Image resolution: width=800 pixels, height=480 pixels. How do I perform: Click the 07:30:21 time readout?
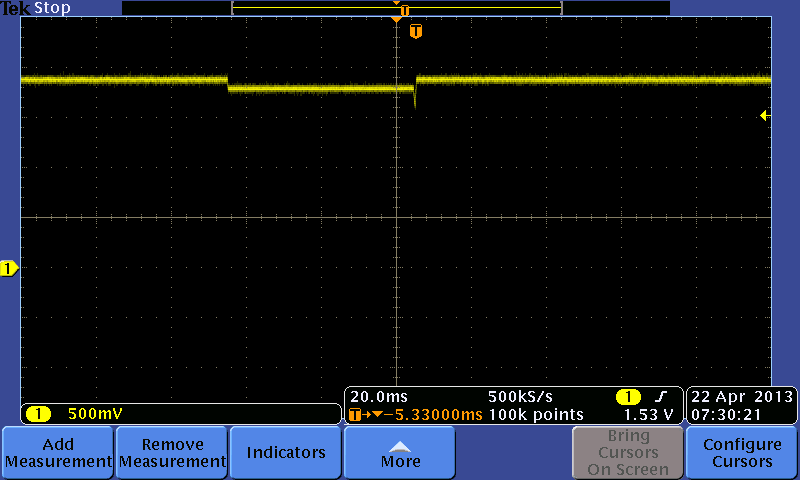coord(726,415)
